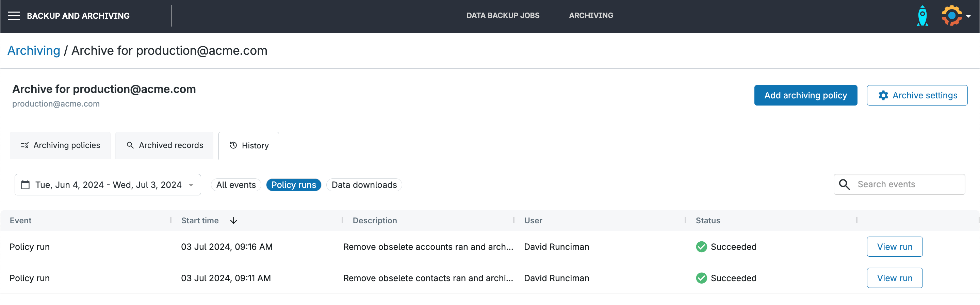View run for Remove obselete accounts
Image resolution: width=980 pixels, height=305 pixels.
point(894,247)
